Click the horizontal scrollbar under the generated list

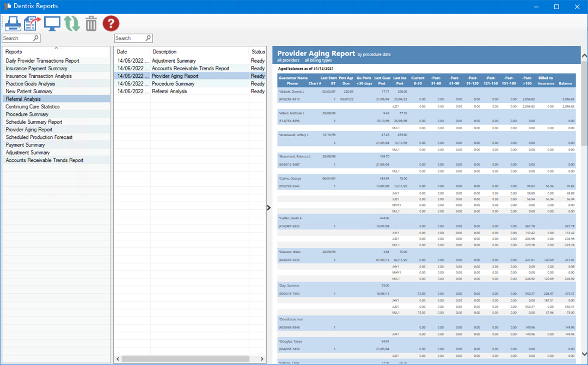tap(185, 359)
